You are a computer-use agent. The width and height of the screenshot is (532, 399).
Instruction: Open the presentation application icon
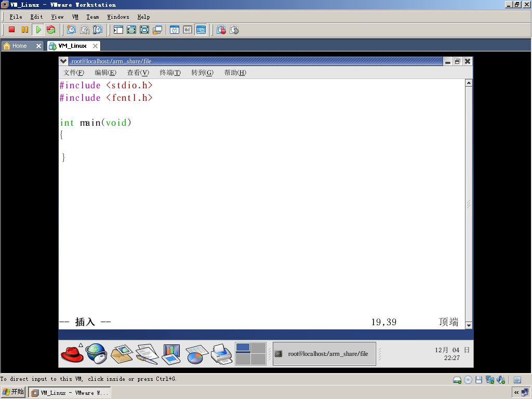click(x=171, y=354)
